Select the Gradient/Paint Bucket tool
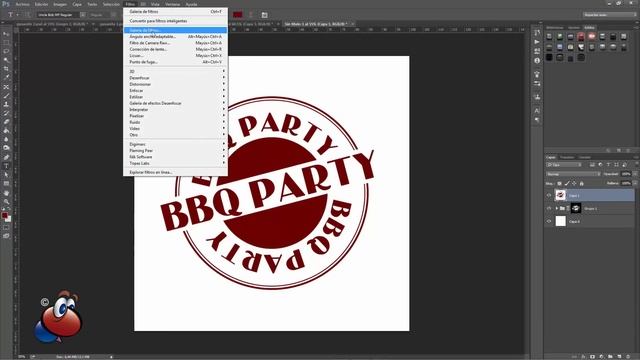This screenshot has height=360, width=640. [x=6, y=131]
